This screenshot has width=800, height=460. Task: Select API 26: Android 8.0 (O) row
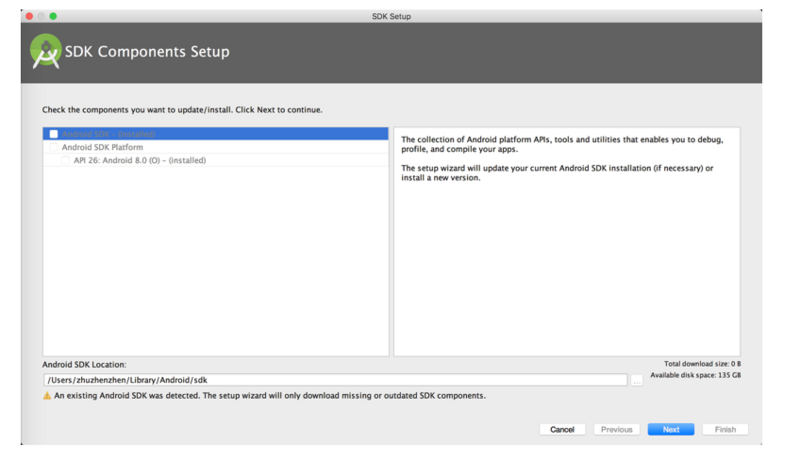tap(215, 160)
